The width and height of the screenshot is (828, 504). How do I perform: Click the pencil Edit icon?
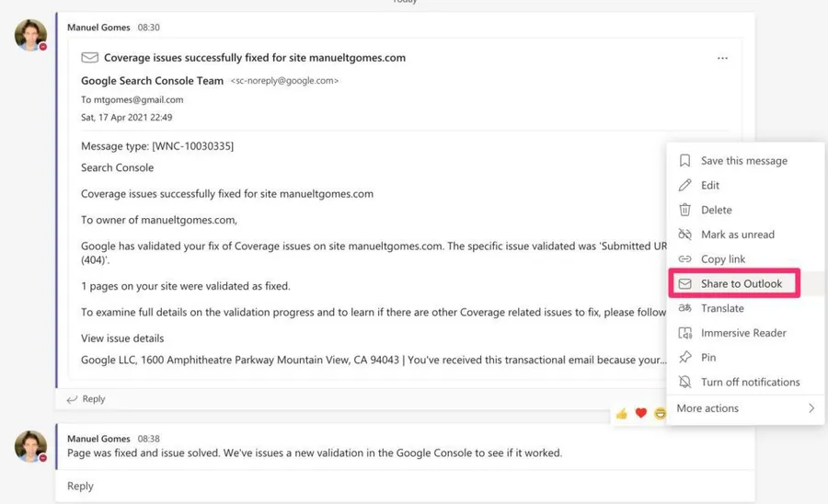[x=684, y=186]
